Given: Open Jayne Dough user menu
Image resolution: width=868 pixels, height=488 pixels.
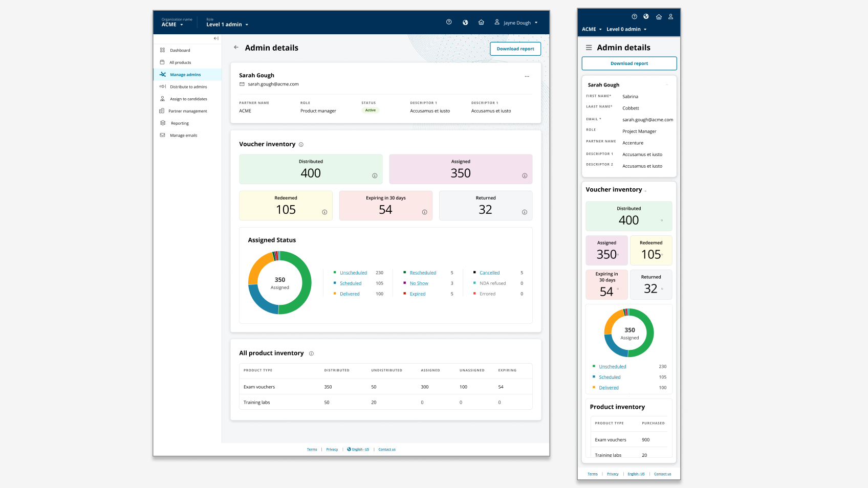Looking at the screenshot, I should pyautogui.click(x=516, y=23).
